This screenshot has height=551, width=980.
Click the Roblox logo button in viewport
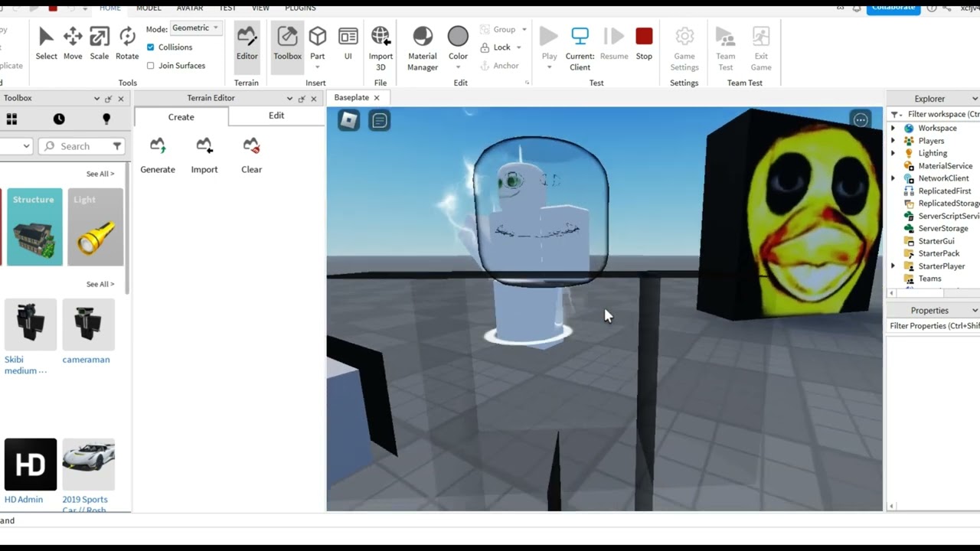348,120
